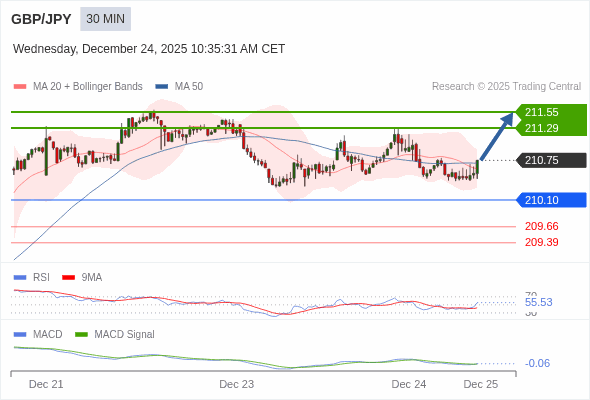Click the Dec 23 axis date label
590x400 pixels.
point(237,384)
